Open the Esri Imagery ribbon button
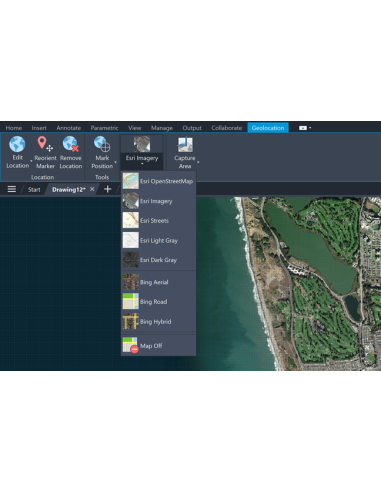Viewport: 381px width, 492px height. (142, 151)
